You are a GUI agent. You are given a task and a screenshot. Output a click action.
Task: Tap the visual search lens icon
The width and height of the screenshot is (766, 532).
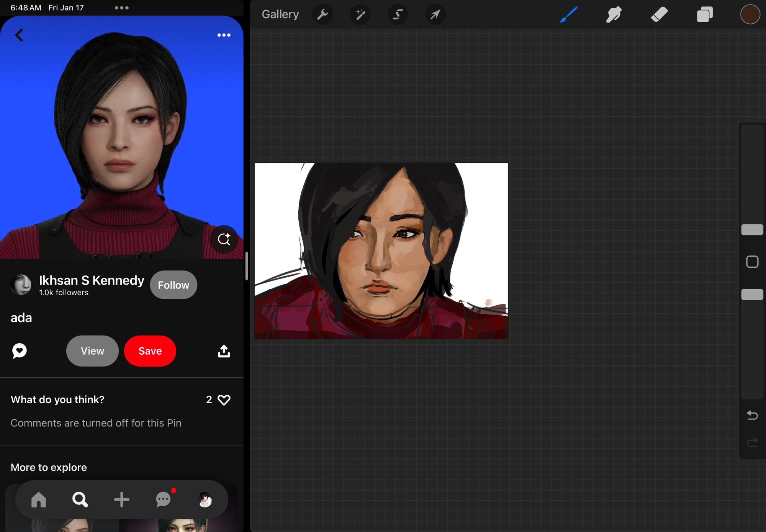(x=224, y=239)
